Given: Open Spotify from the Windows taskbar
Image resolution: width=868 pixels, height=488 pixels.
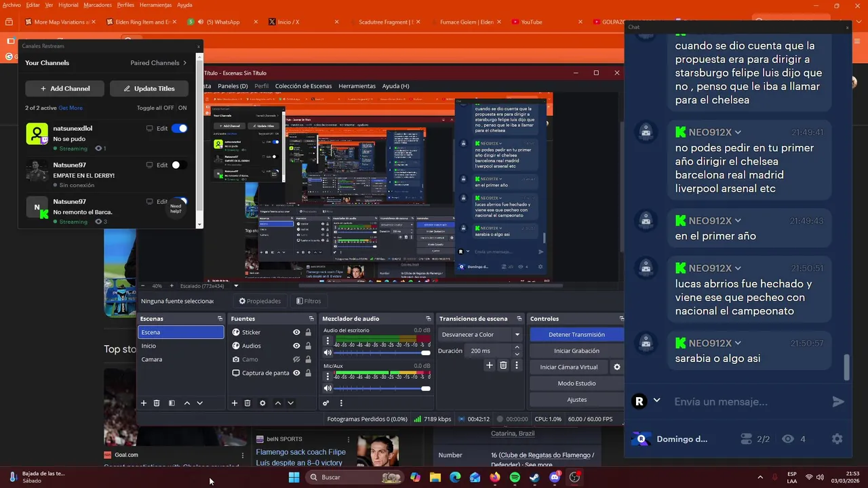Looking at the screenshot, I should pos(515,477).
